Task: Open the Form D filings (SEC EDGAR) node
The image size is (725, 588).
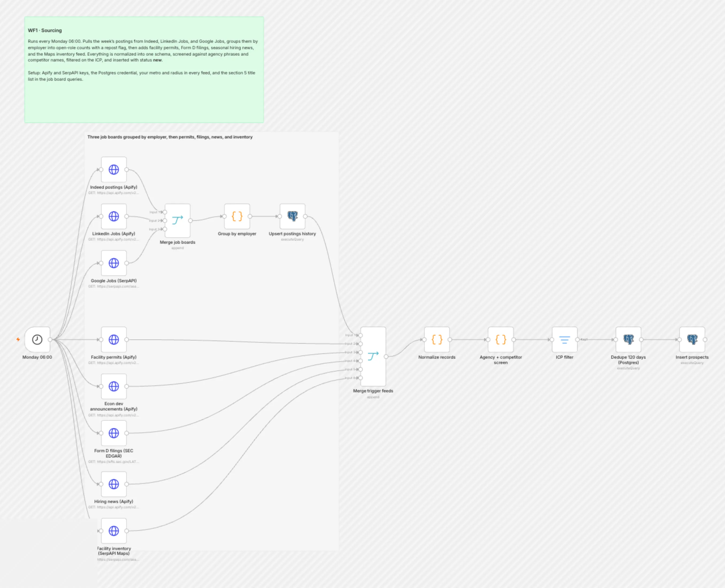Action: pyautogui.click(x=114, y=433)
